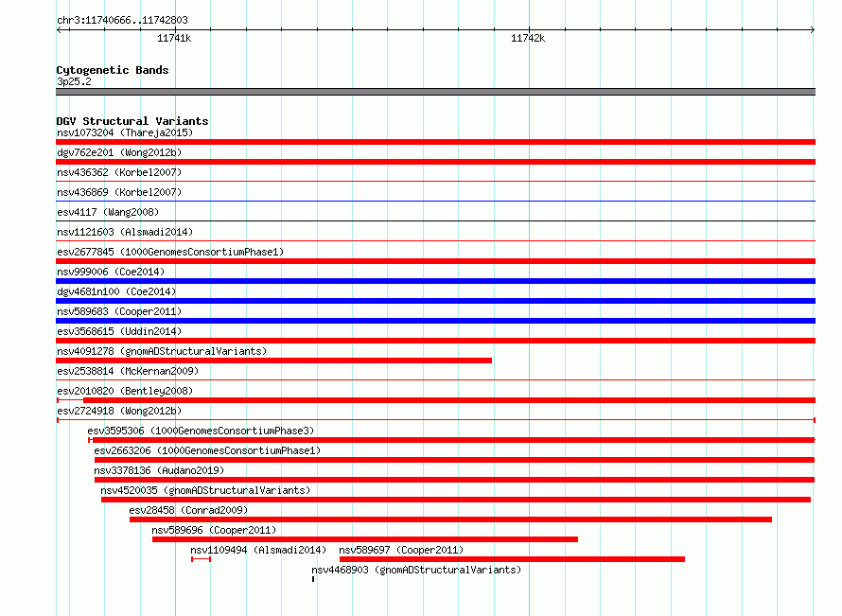Click the red bar under dgv762e201
Image resolution: width=842 pixels, height=616 pixels.
435,162
